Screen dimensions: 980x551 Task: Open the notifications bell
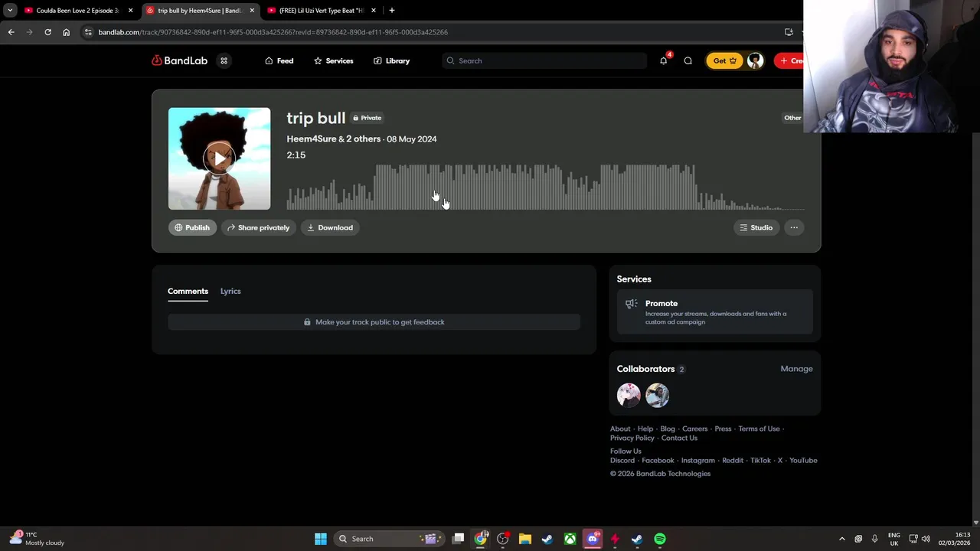click(663, 60)
